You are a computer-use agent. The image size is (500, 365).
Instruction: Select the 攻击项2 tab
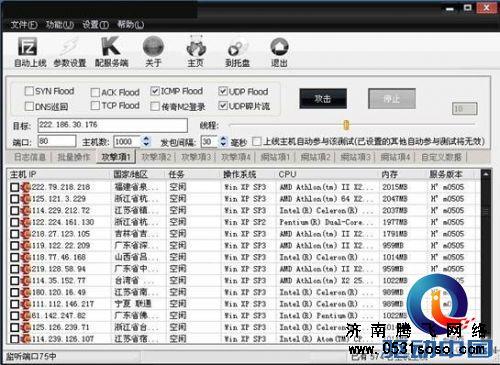pos(156,157)
